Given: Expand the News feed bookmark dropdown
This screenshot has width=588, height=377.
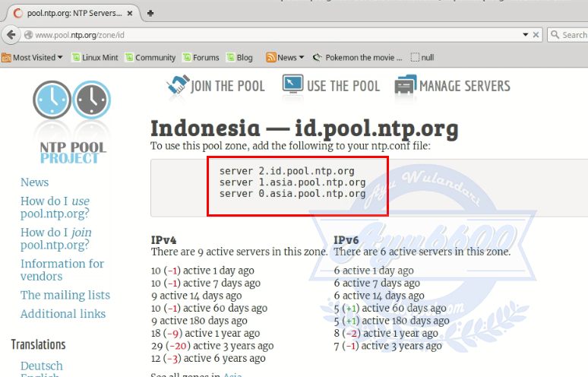Looking at the screenshot, I should (285, 58).
